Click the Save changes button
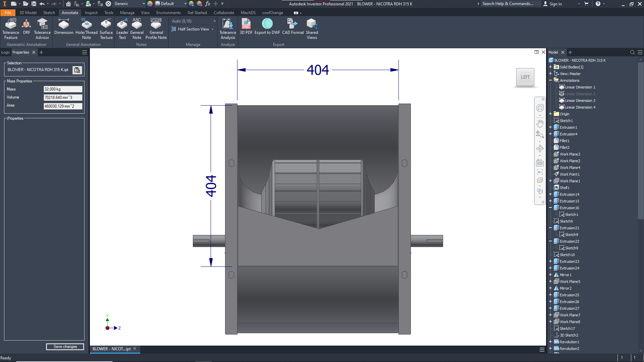Viewport: 644px width, 362px height. coord(65,347)
